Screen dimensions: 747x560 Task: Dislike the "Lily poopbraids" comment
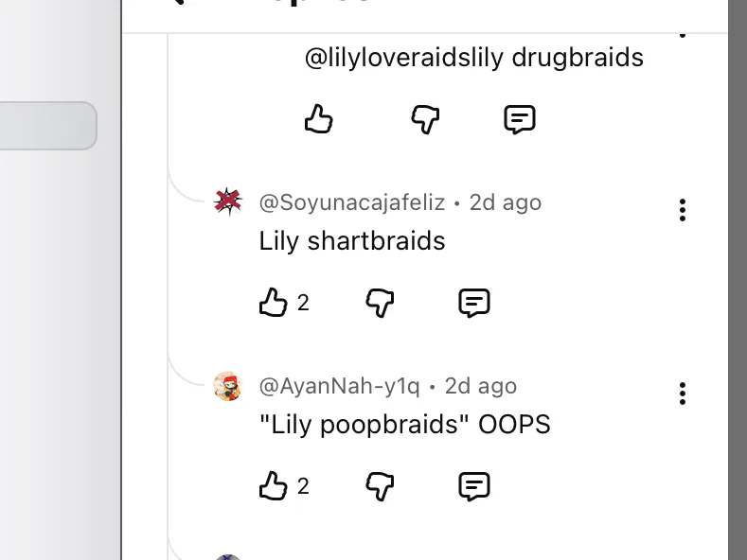point(380,485)
